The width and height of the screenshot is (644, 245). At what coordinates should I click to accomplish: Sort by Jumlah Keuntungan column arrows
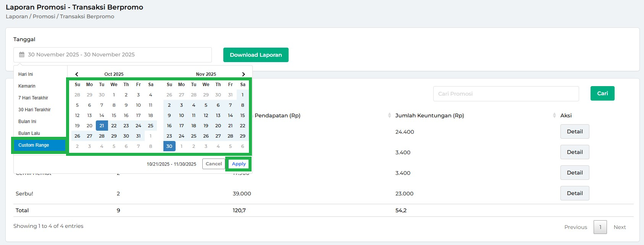click(389, 115)
